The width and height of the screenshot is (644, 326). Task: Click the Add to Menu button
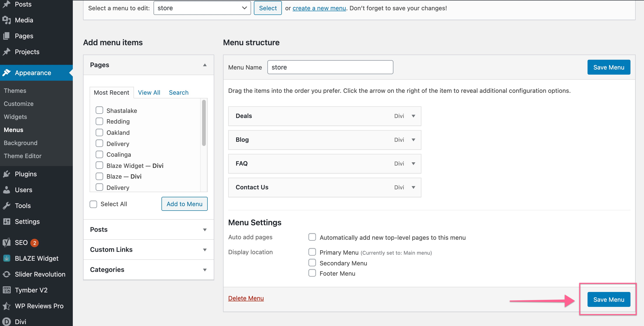(184, 204)
